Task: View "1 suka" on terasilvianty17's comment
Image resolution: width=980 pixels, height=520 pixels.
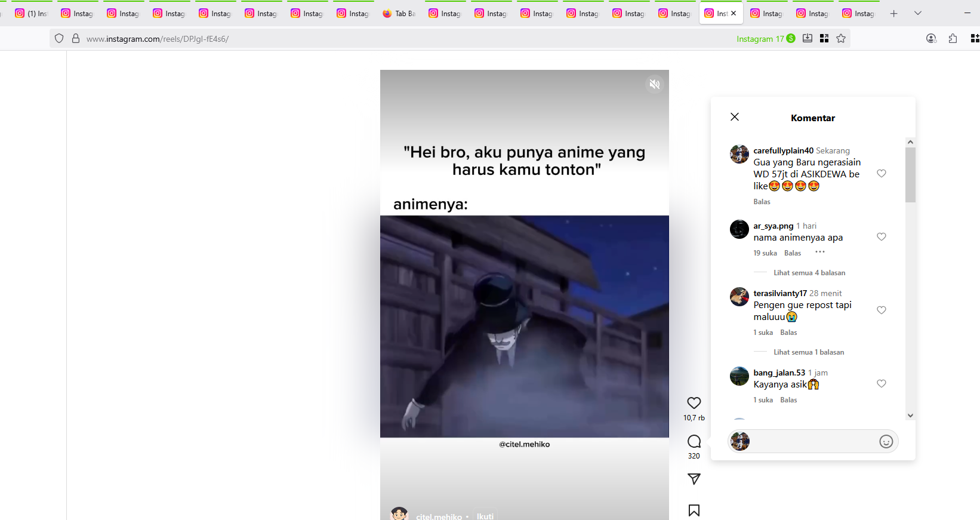Action: pyautogui.click(x=763, y=333)
